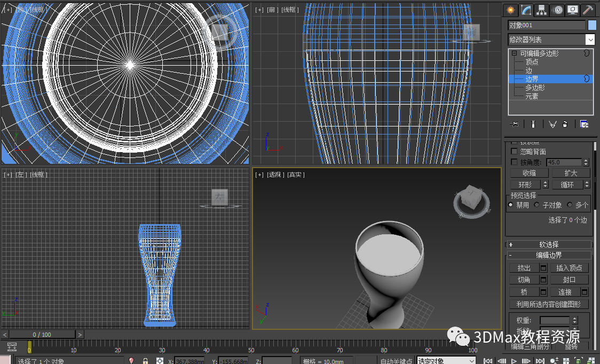
Task: Click the time slider 0 / 100
Action: 42,335
